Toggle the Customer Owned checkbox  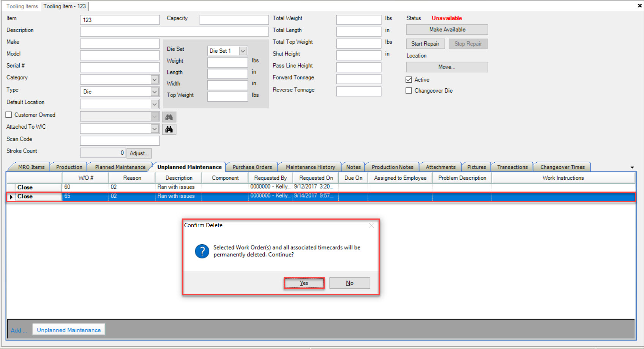[9, 115]
